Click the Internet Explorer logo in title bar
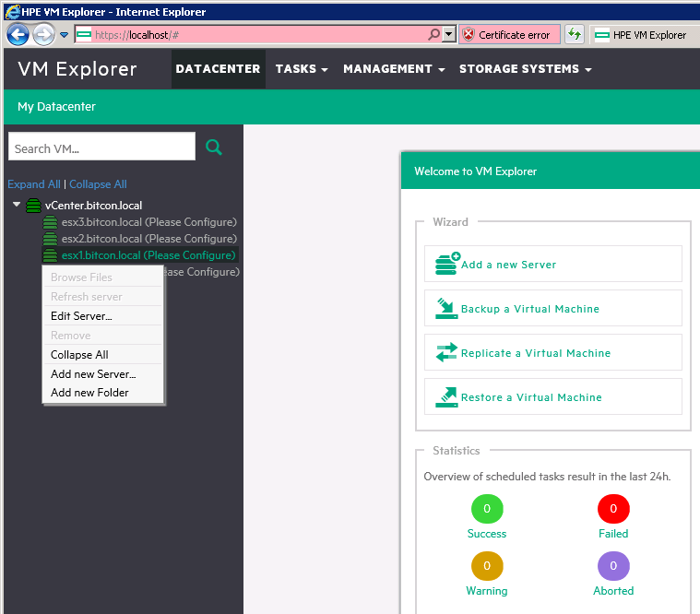Image resolution: width=700 pixels, height=614 pixels. click(x=13, y=12)
